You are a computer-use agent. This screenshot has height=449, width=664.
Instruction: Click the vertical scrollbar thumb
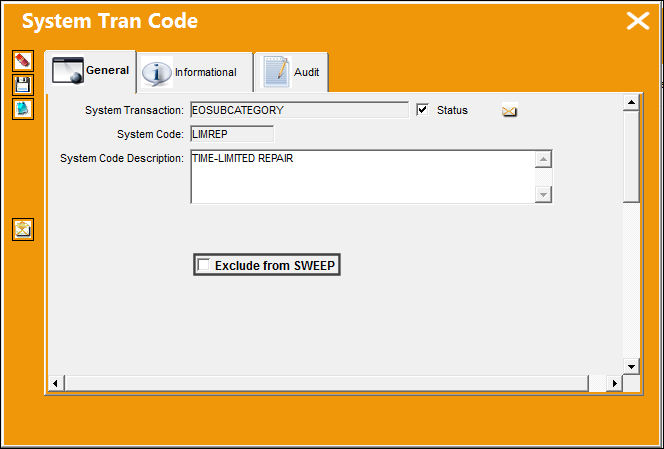(631, 157)
